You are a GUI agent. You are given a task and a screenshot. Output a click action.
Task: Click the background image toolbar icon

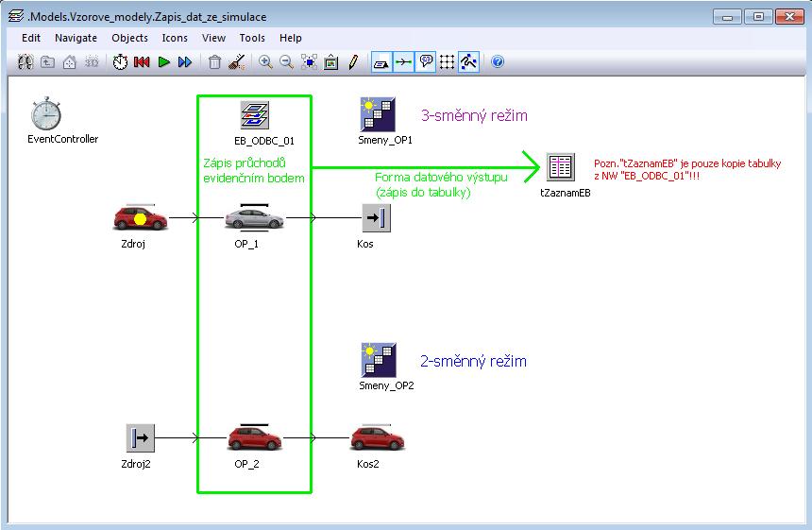point(330,62)
